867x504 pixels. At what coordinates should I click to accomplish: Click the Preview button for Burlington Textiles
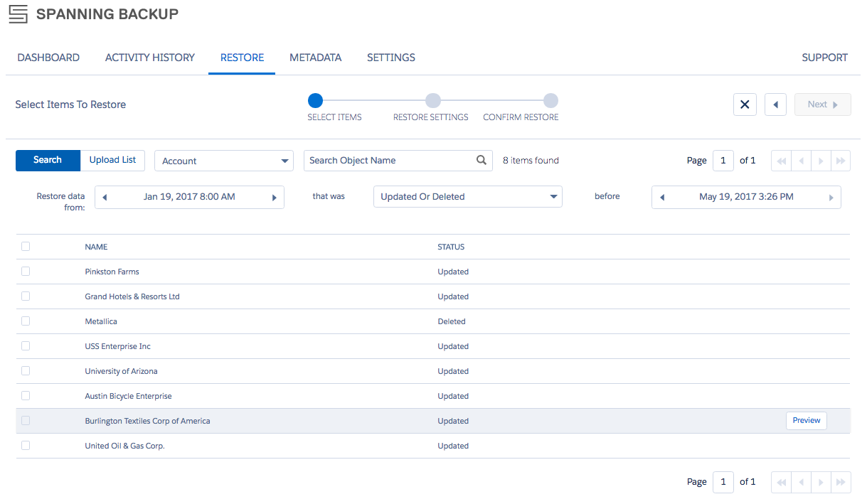tap(806, 420)
